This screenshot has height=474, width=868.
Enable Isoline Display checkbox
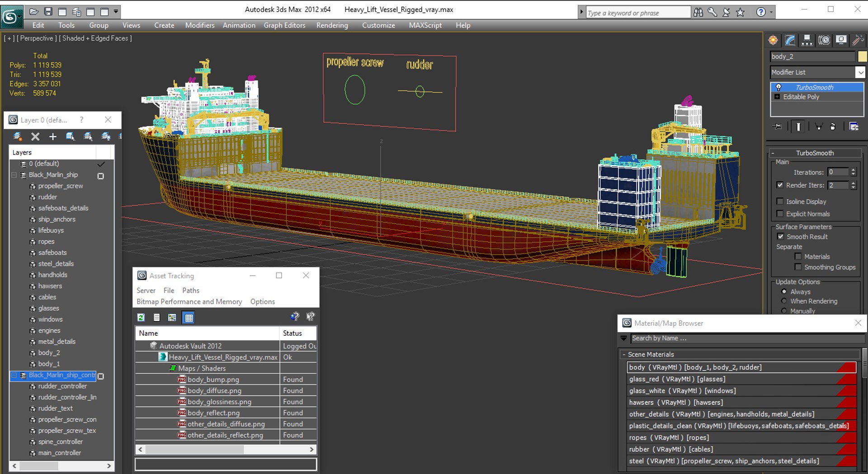(780, 201)
